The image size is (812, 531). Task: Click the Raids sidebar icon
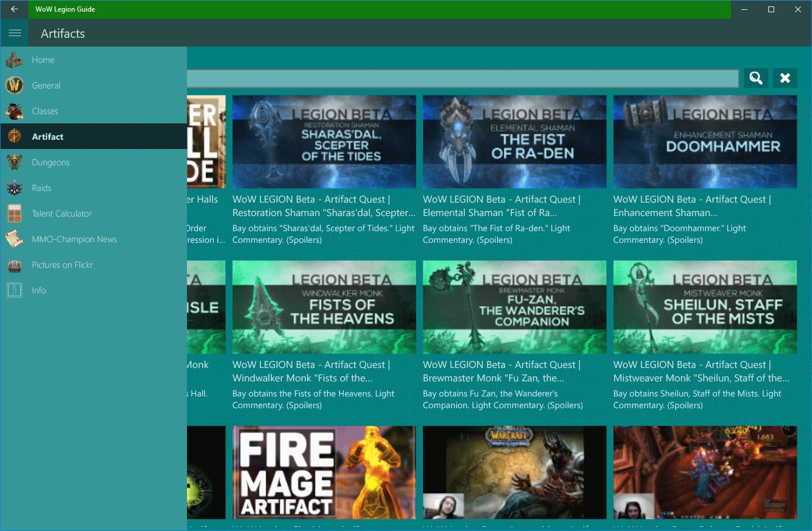15,188
